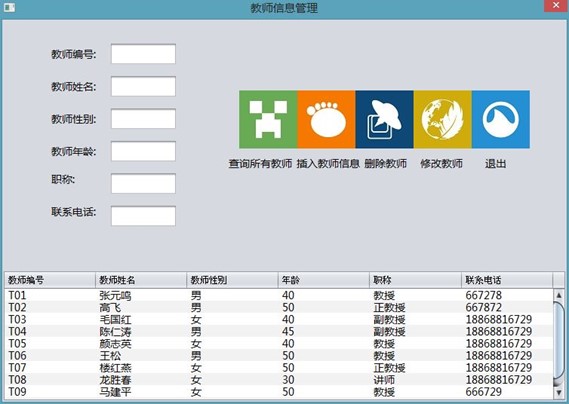The image size is (569, 404).
Task: Select row T06 in the table
Action: tap(279, 355)
